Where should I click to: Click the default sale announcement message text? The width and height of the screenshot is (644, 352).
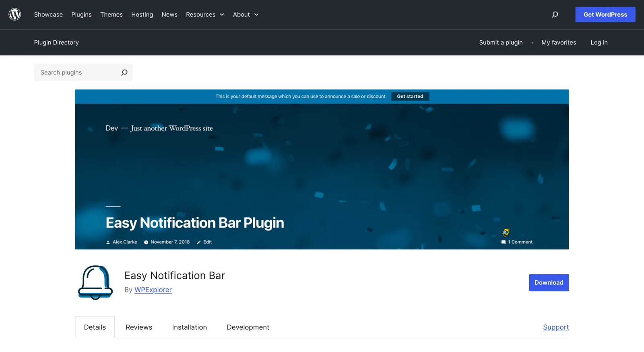(x=301, y=96)
